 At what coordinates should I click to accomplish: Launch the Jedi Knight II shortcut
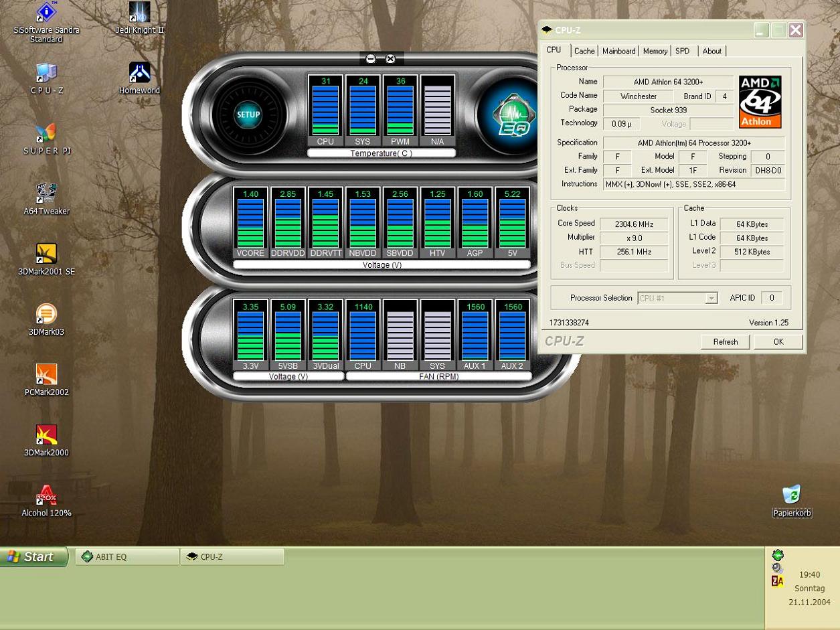pos(139,12)
